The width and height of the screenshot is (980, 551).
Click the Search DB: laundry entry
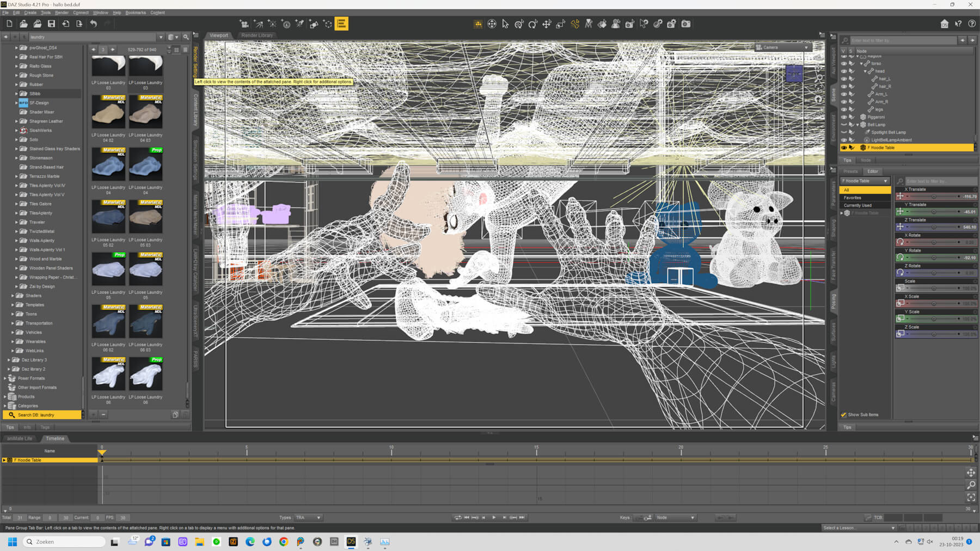coord(42,415)
